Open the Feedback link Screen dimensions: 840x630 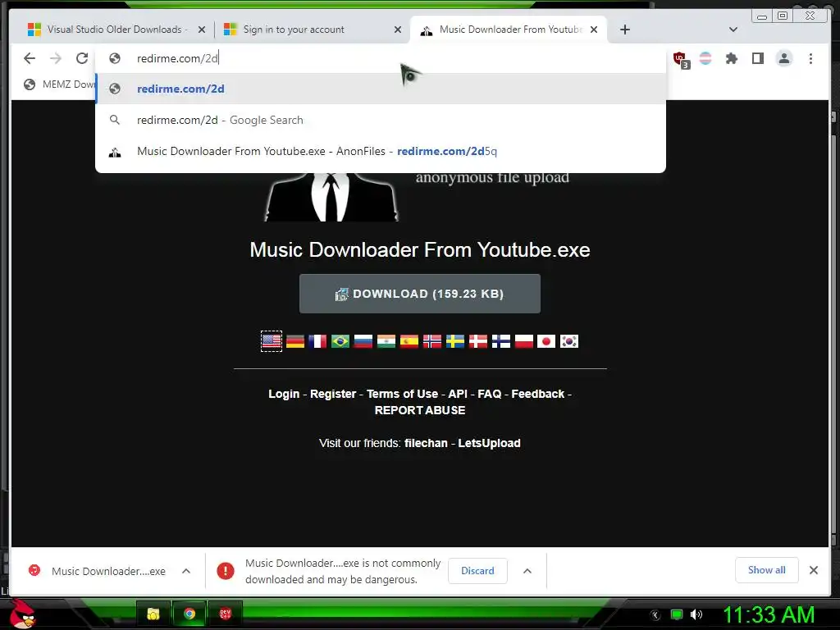coord(538,394)
